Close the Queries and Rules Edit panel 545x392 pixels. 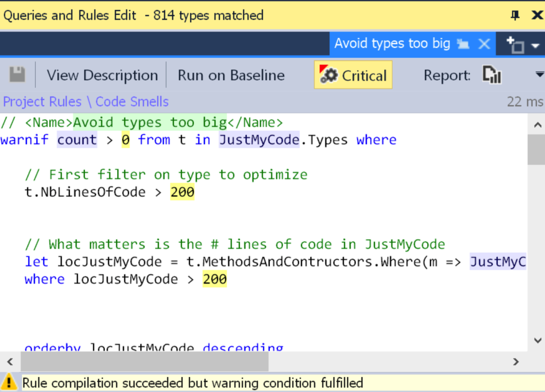click(x=537, y=15)
